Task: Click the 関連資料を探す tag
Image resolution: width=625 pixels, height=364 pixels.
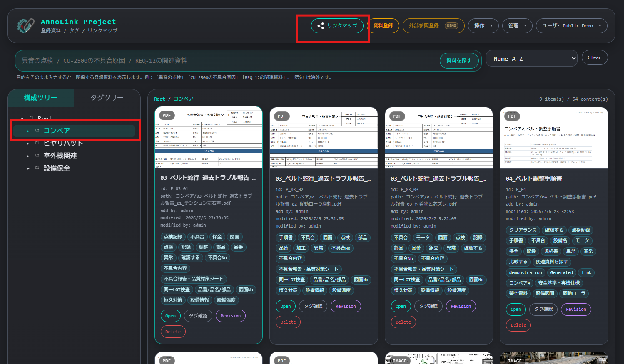Action: (x=552, y=262)
